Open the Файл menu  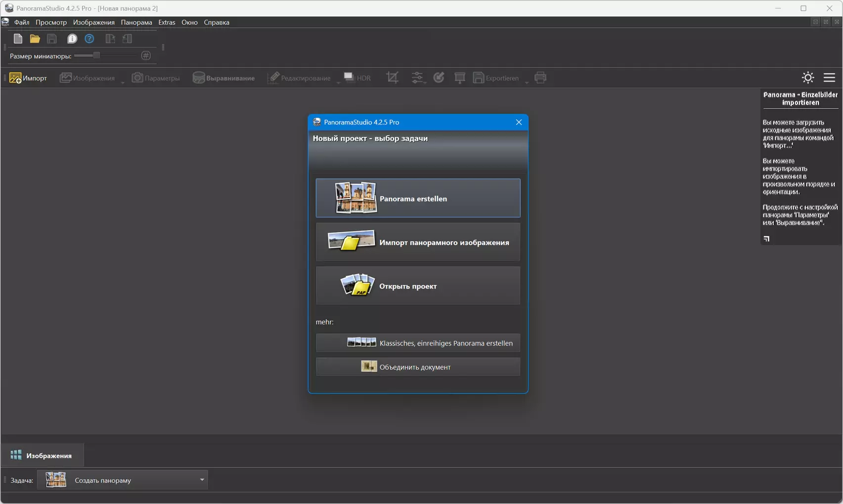tap(22, 22)
